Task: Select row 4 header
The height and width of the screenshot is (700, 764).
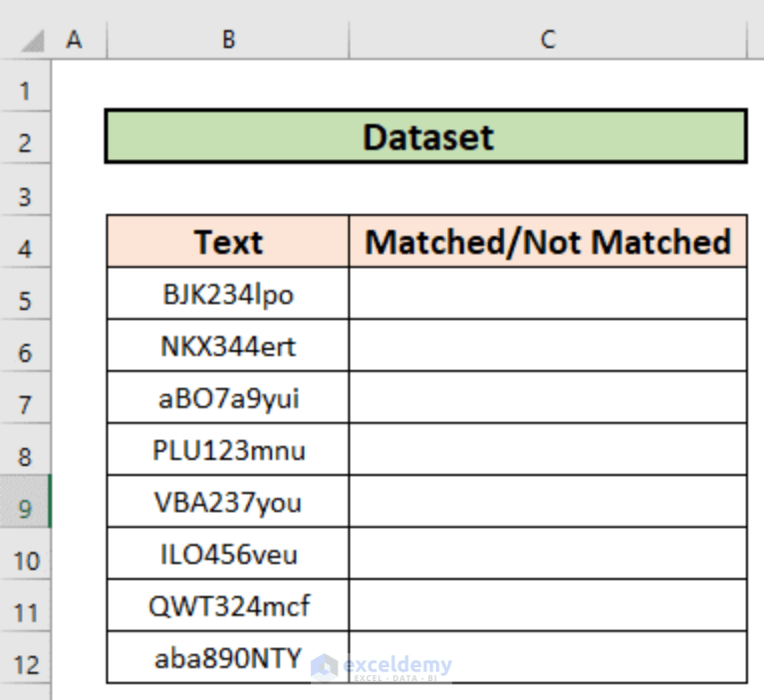Action: coord(25,242)
